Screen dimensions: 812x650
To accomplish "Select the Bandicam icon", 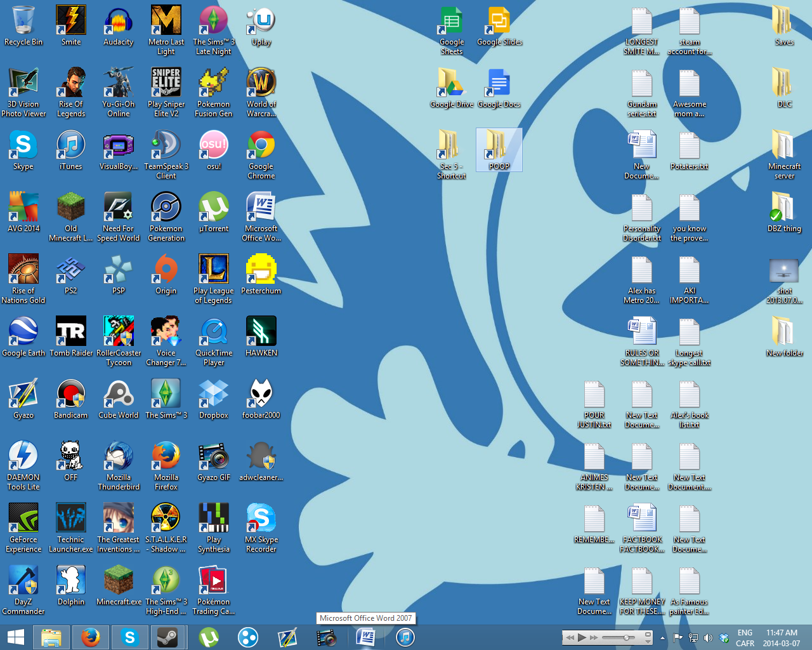I will coord(71,399).
